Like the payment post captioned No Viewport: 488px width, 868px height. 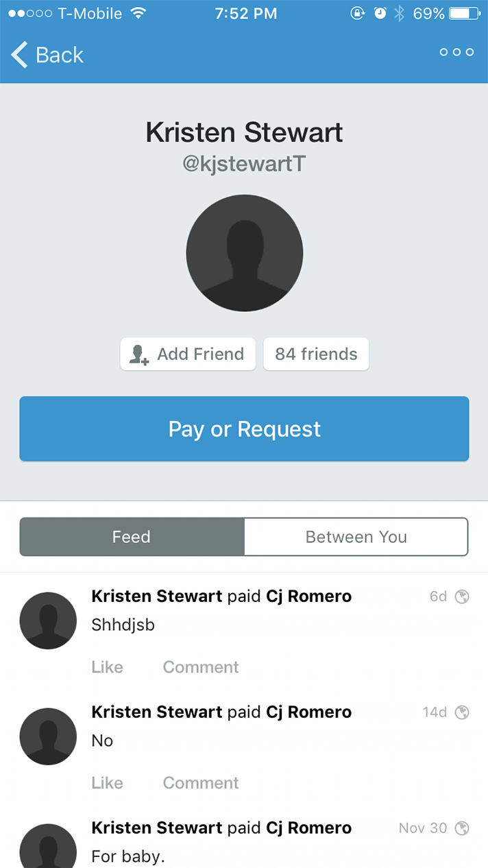(107, 783)
